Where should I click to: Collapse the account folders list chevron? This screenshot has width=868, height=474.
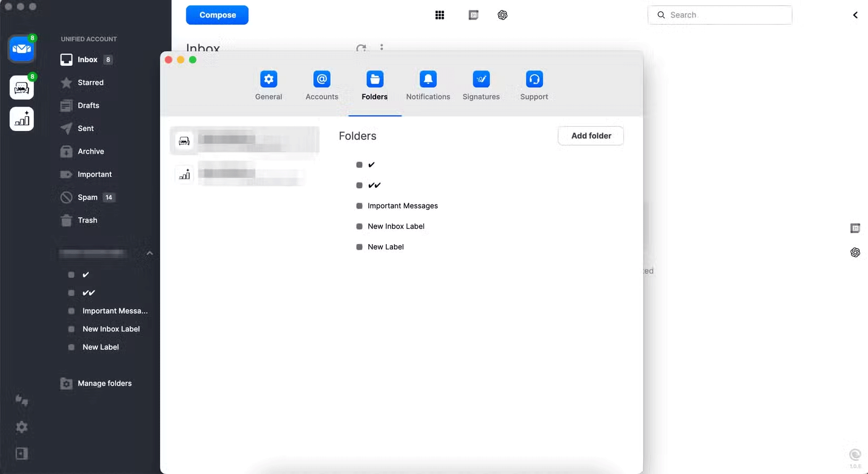[x=149, y=253]
